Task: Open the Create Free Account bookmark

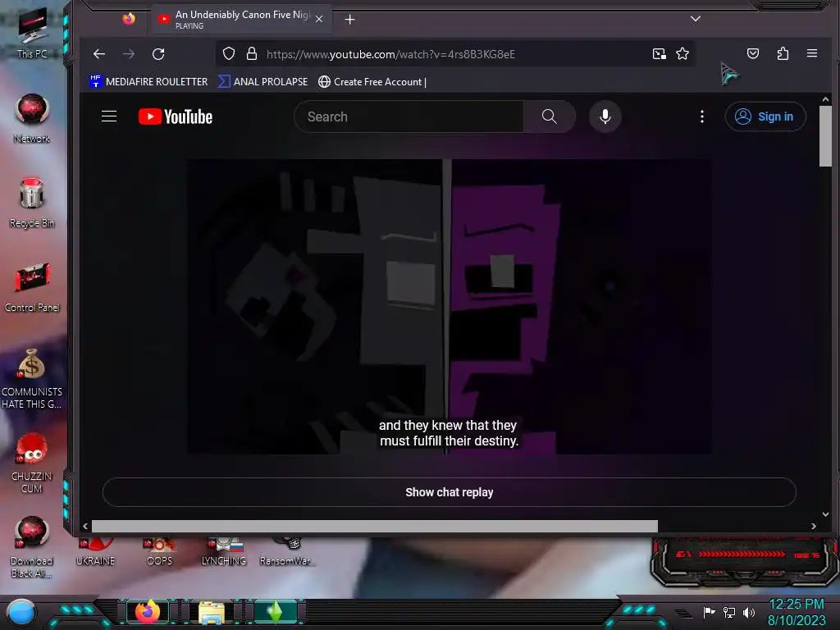Action: [x=372, y=81]
